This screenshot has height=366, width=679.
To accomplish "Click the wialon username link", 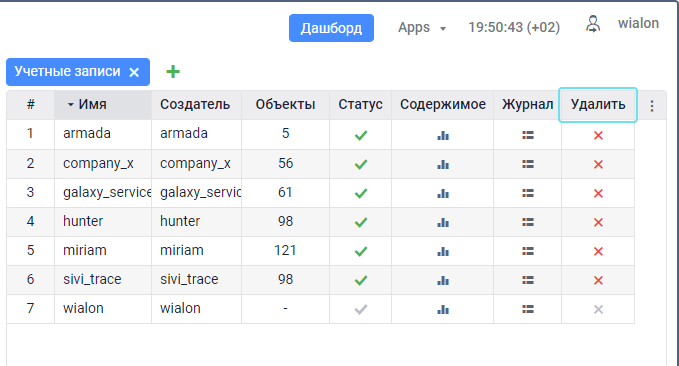I will [638, 23].
